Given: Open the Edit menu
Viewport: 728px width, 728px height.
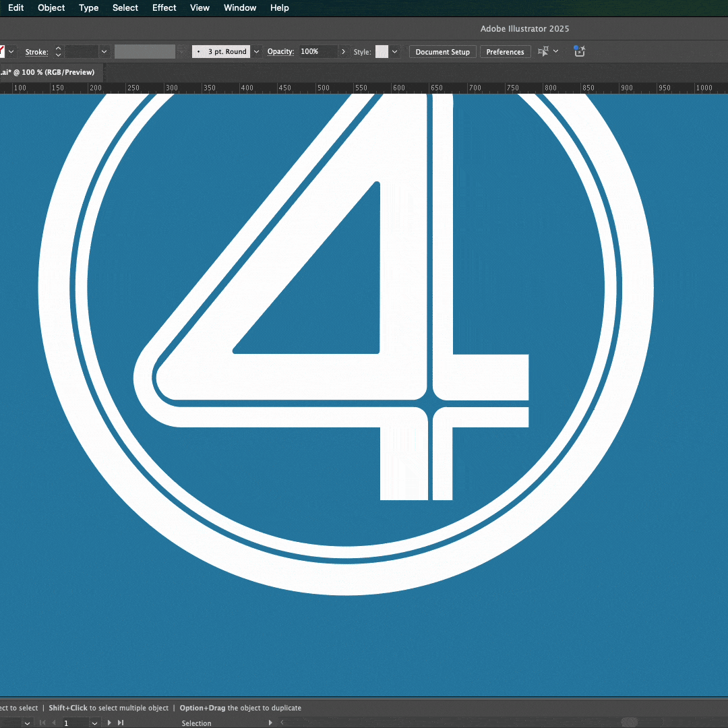Looking at the screenshot, I should (x=16, y=8).
